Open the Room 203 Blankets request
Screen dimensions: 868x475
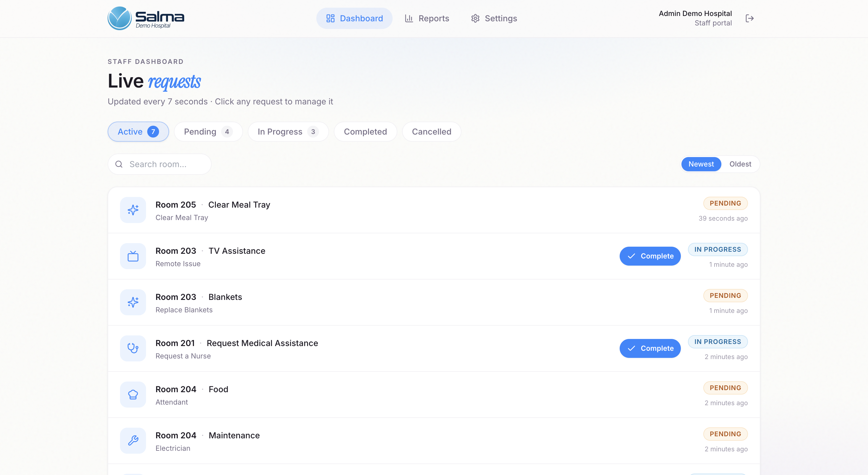click(x=434, y=302)
